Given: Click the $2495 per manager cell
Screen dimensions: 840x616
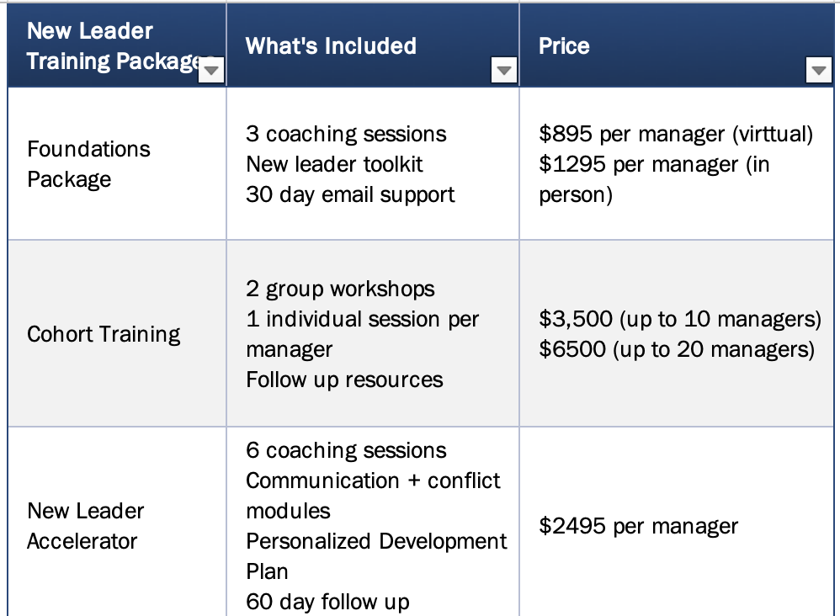Looking at the screenshot, I should [677, 523].
